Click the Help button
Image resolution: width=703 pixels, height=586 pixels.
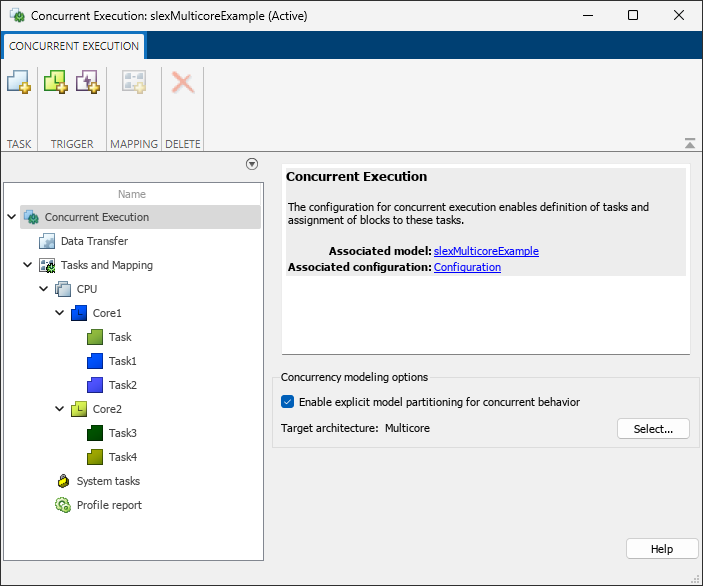662,549
